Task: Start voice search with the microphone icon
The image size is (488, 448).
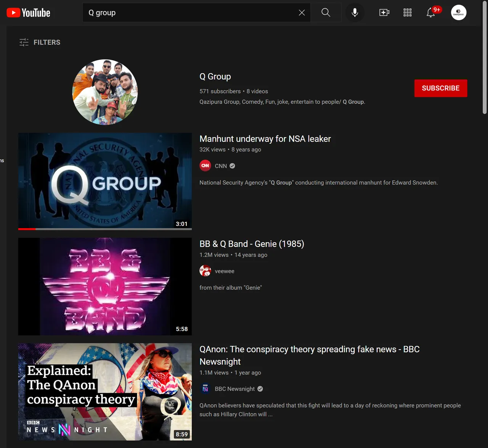Action: pyautogui.click(x=355, y=13)
